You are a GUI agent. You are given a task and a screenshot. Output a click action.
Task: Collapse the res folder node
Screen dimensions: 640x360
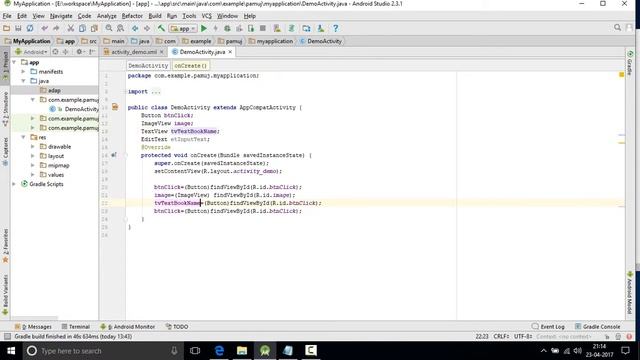[23, 137]
